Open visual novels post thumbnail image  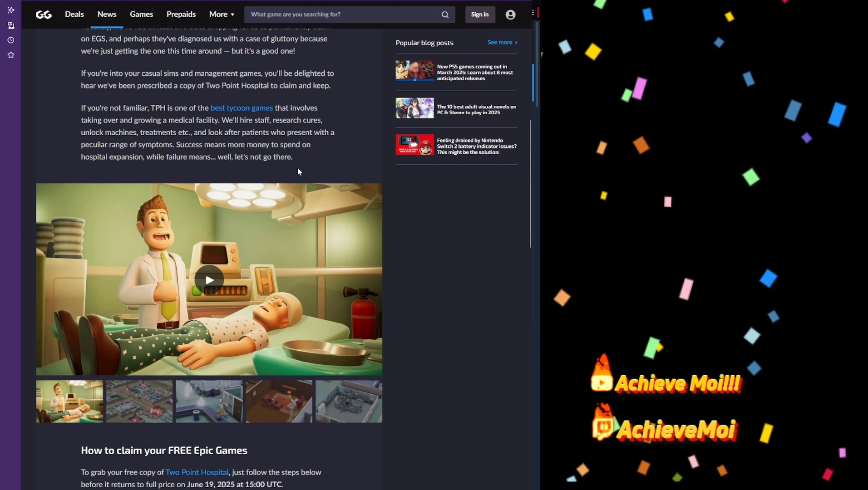pos(414,108)
